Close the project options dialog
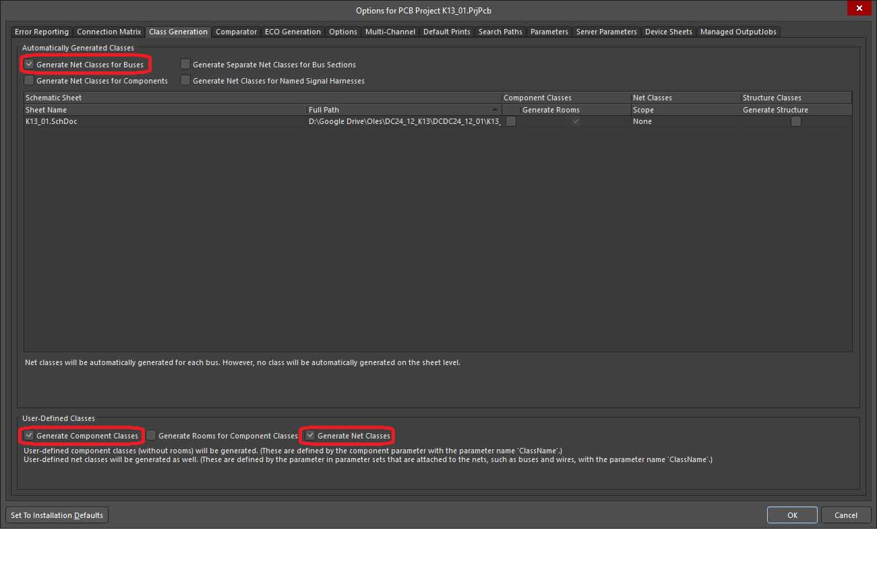 click(858, 9)
